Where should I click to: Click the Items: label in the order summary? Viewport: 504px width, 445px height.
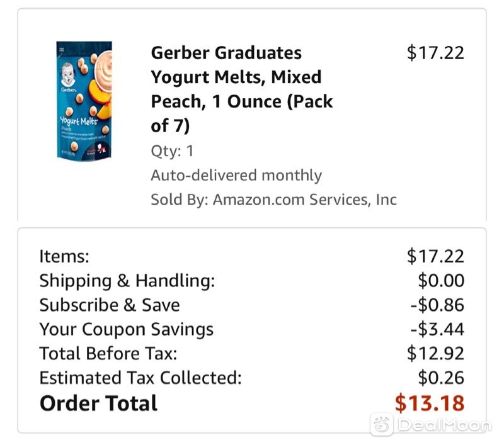point(64,256)
